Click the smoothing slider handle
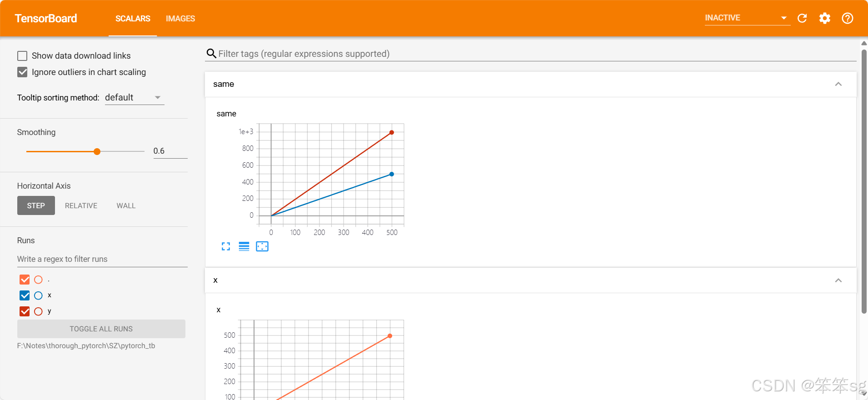The width and height of the screenshot is (868, 400). click(97, 151)
